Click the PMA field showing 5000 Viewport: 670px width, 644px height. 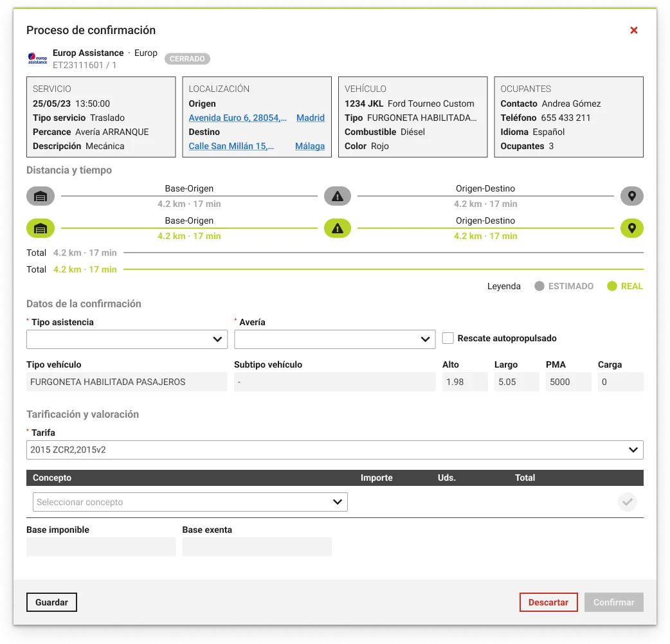pos(568,382)
